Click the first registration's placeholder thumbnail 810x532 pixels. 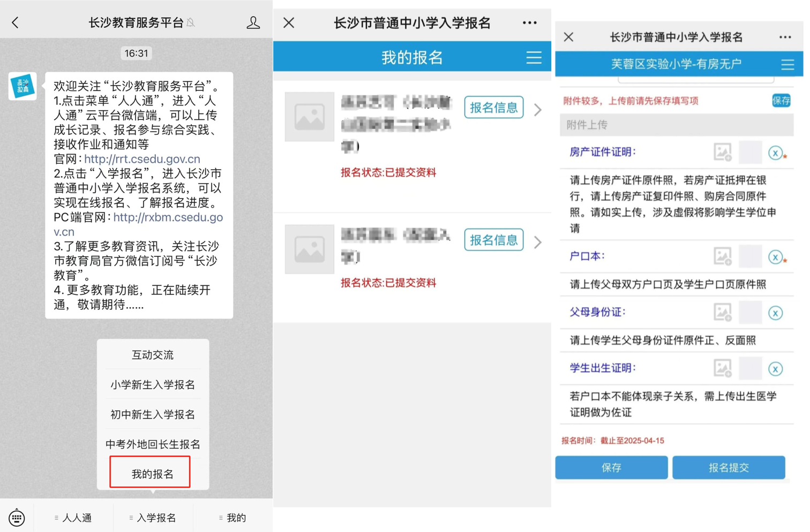309,117
